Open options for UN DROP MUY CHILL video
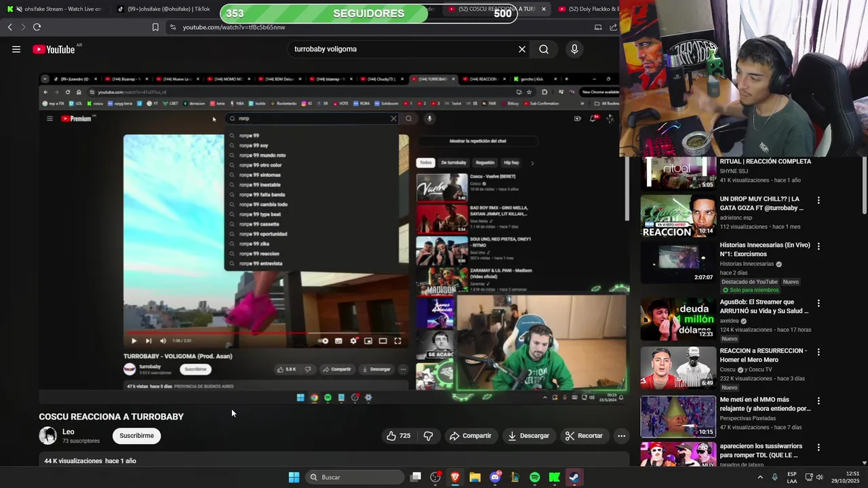The image size is (868, 488). (818, 201)
